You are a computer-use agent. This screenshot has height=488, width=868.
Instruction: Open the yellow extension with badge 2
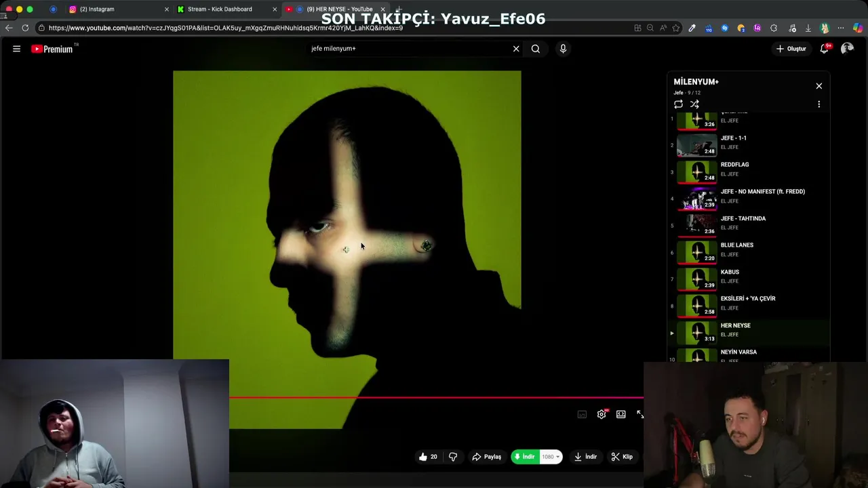[741, 28]
